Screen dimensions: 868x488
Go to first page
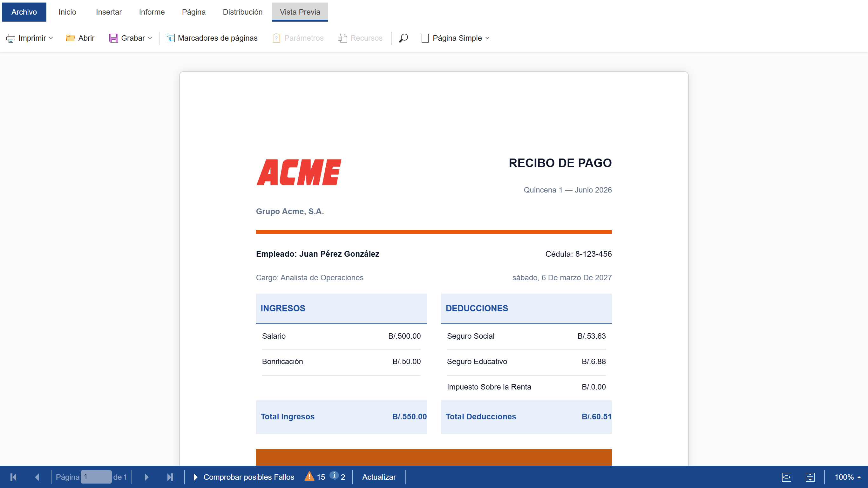tap(13, 477)
